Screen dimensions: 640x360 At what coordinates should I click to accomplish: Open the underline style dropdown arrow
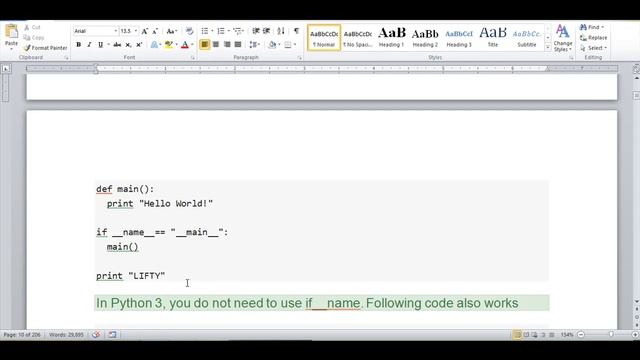109,44
